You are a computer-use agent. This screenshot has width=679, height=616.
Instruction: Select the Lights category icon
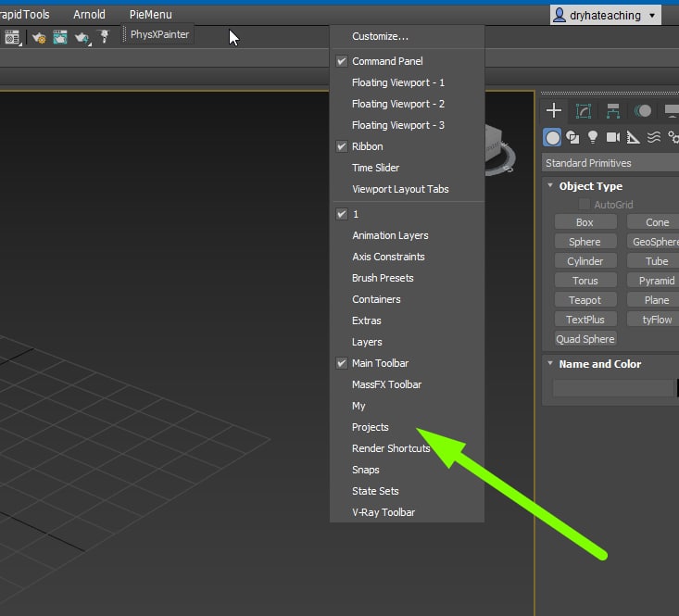pyautogui.click(x=593, y=138)
